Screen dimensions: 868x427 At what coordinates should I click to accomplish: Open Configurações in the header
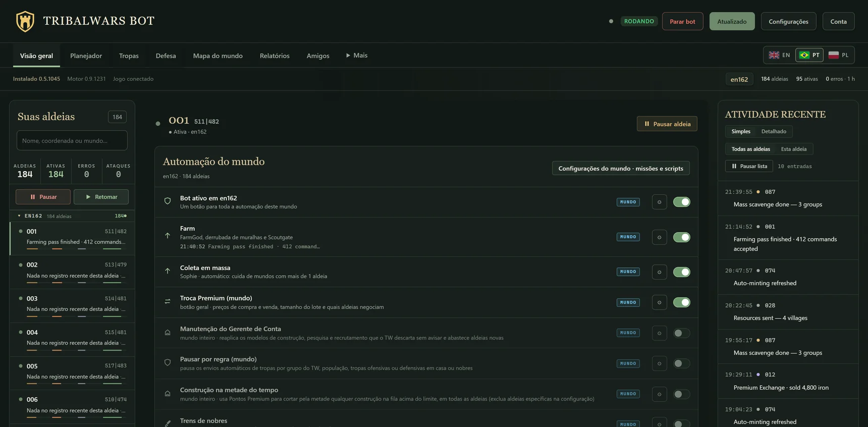pos(788,21)
